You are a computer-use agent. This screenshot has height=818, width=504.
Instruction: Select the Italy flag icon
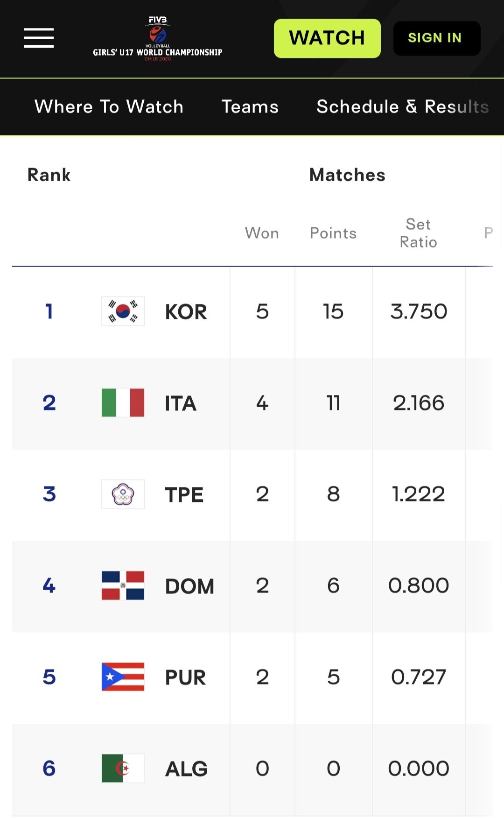(123, 402)
